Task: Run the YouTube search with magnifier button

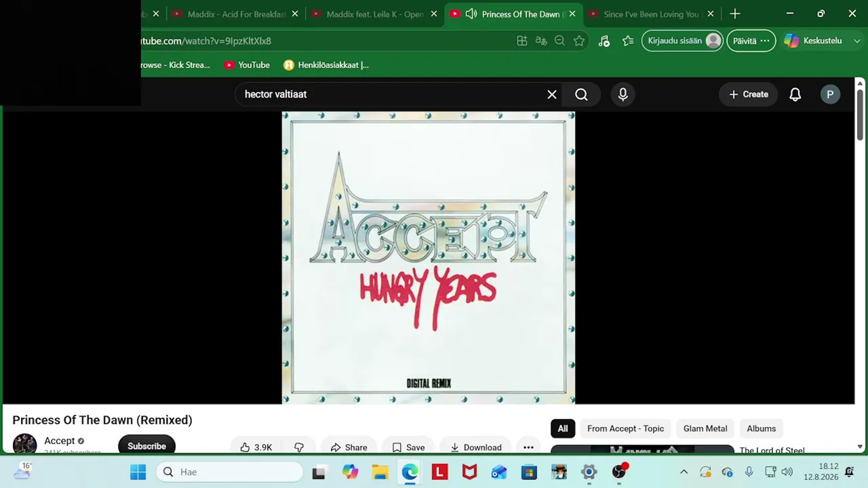Action: pos(581,95)
